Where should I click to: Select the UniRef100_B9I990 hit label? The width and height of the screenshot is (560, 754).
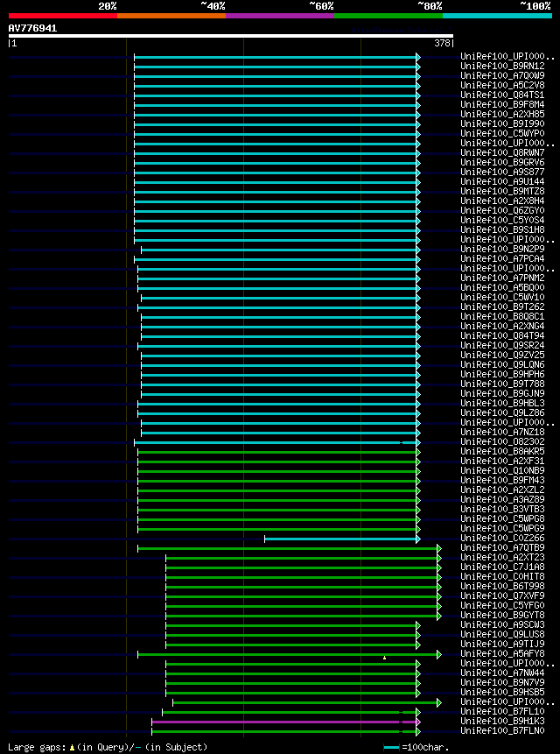pos(502,123)
